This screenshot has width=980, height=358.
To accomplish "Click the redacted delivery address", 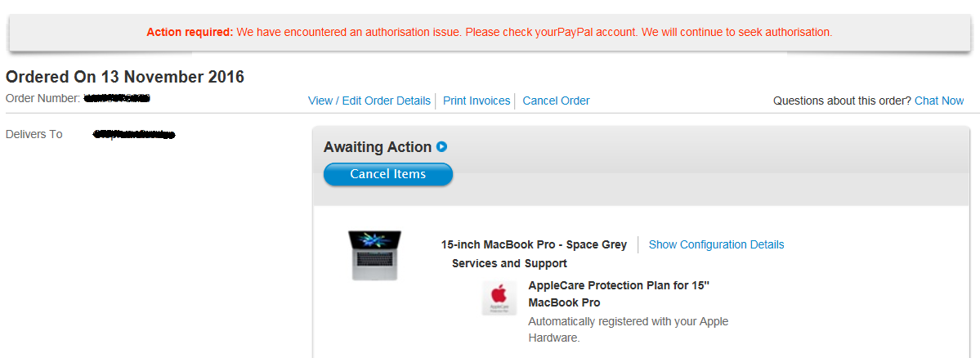I will pyautogui.click(x=134, y=134).
